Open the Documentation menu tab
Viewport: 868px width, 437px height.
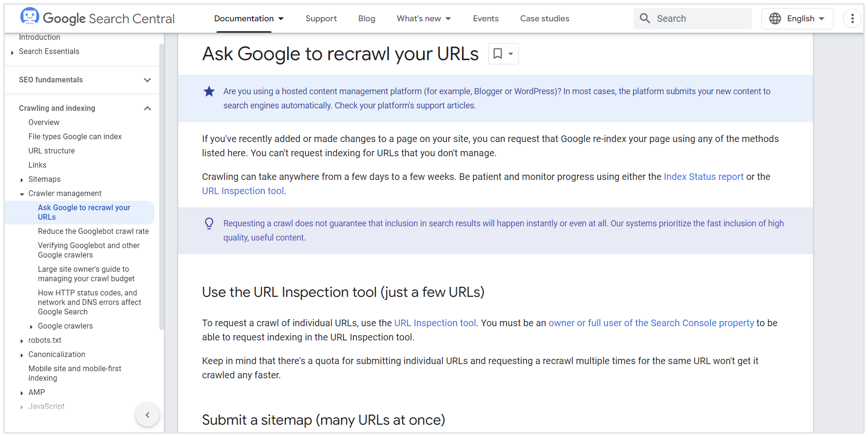pyautogui.click(x=249, y=18)
